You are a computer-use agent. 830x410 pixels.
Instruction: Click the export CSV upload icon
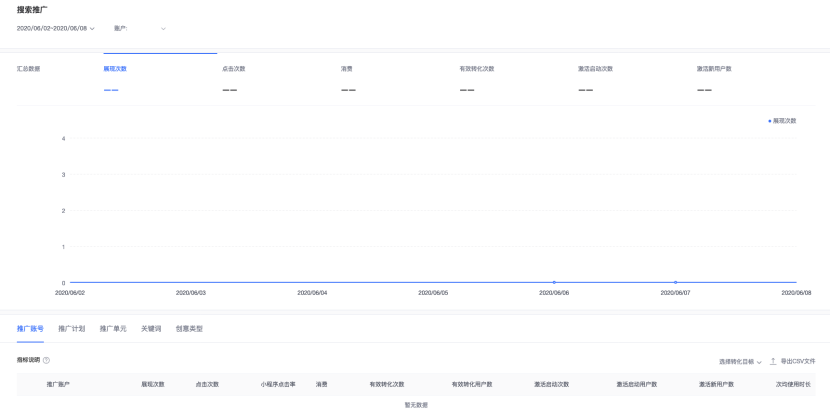pos(773,361)
